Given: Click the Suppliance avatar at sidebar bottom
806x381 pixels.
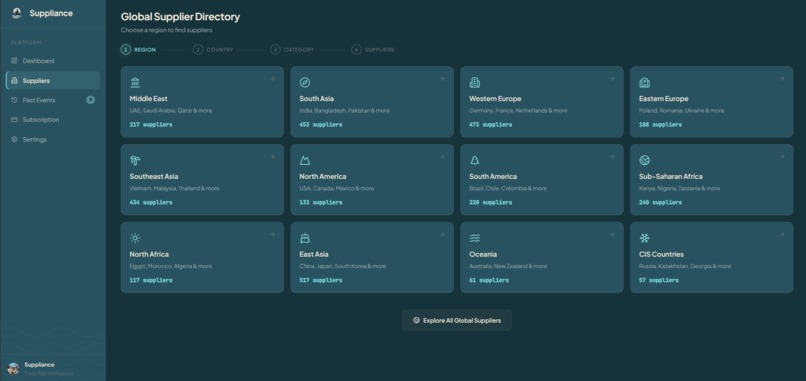Looking at the screenshot, I should point(14,368).
